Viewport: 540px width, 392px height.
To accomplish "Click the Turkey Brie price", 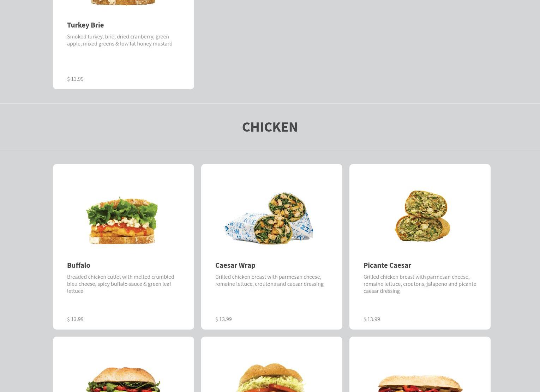I will 75,79.
